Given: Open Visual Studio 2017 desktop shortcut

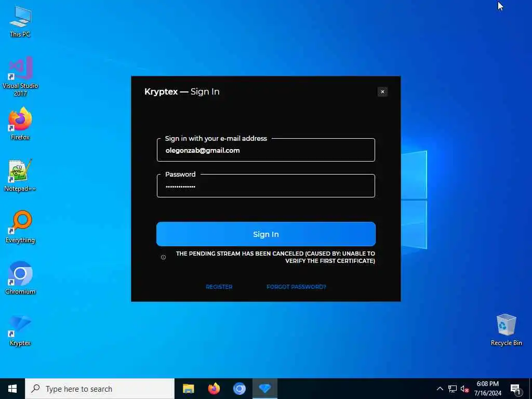Looking at the screenshot, I should click(20, 76).
